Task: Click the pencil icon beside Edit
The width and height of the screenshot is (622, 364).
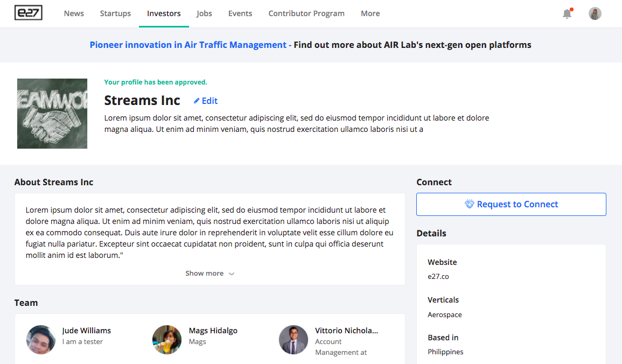Action: [x=197, y=101]
